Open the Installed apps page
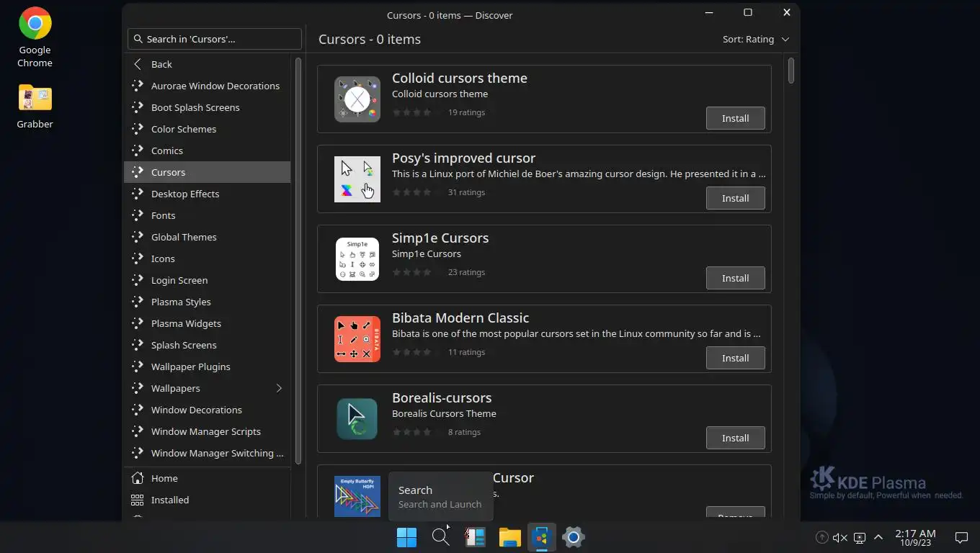 (208, 500)
